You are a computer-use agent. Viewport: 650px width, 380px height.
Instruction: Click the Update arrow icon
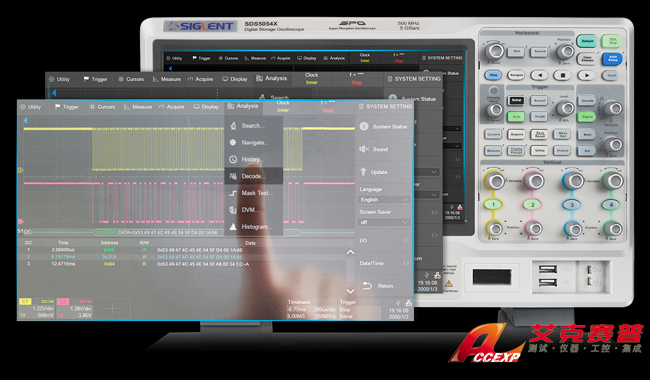click(364, 172)
